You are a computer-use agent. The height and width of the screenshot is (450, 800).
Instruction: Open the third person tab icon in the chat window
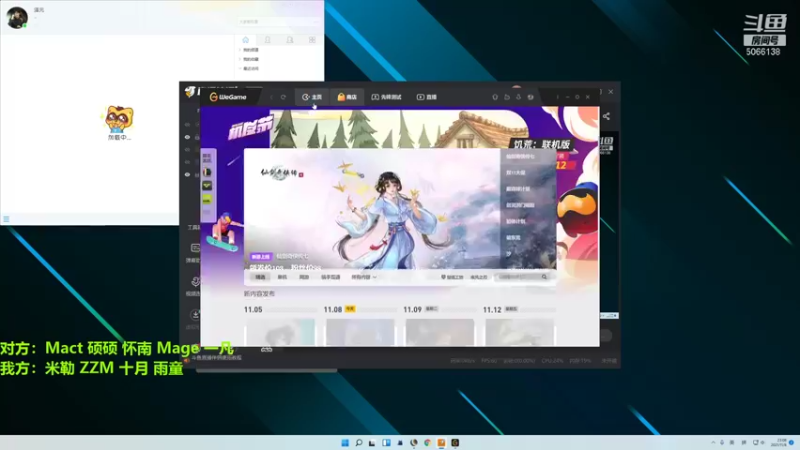pos(290,40)
